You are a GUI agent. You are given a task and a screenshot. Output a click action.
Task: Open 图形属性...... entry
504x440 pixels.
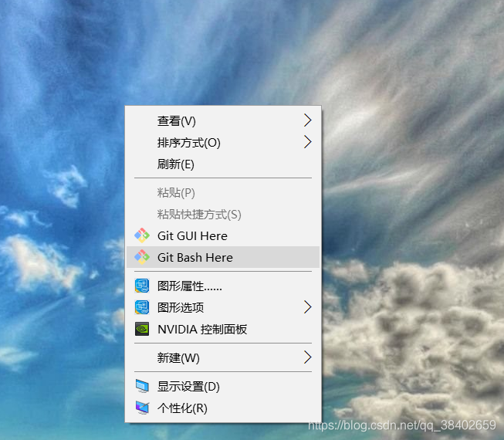(223, 286)
